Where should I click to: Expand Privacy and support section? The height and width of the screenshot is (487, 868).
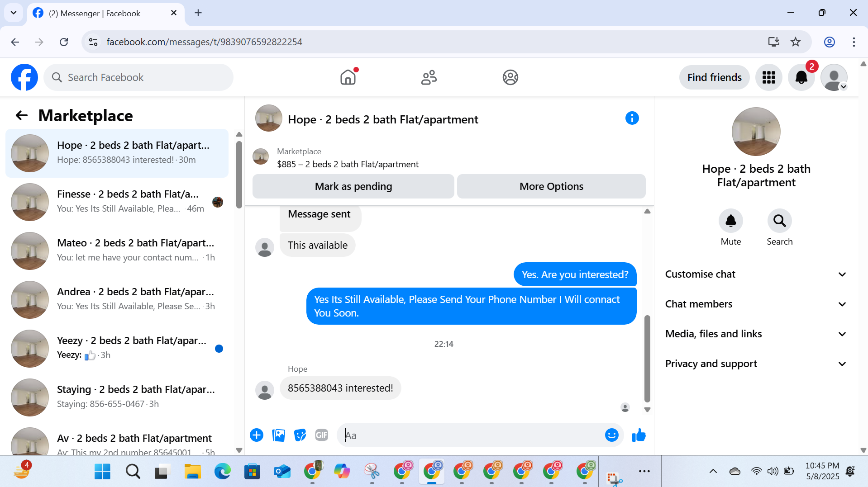(x=756, y=364)
